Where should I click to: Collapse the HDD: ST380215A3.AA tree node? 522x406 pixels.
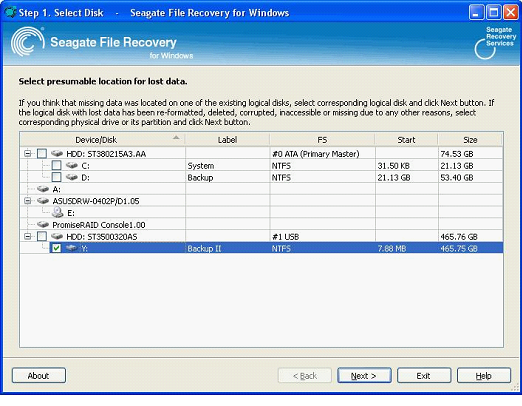[x=28, y=153]
